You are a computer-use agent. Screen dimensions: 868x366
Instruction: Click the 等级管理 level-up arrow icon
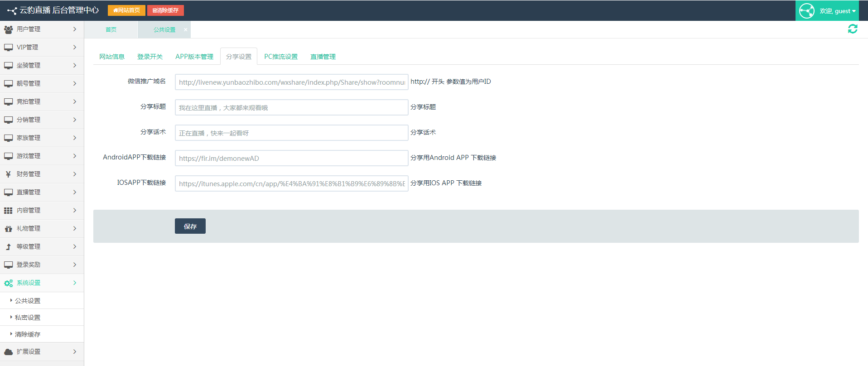[x=8, y=247]
